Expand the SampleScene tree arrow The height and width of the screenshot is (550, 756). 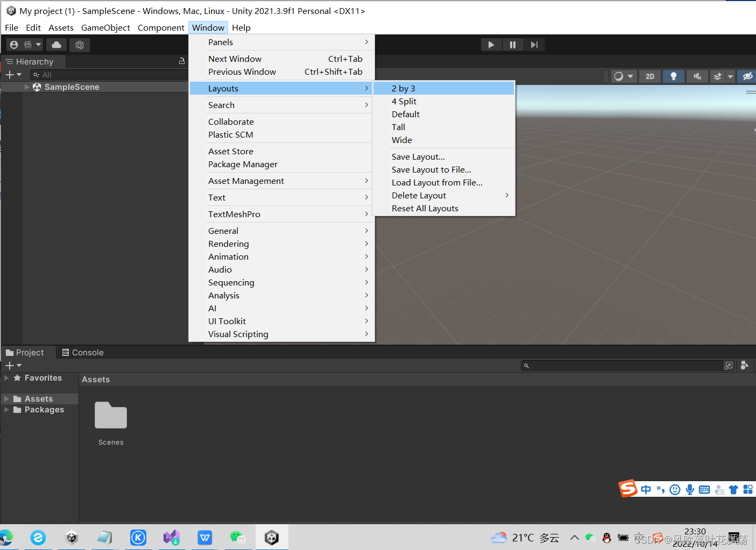pyautogui.click(x=27, y=87)
